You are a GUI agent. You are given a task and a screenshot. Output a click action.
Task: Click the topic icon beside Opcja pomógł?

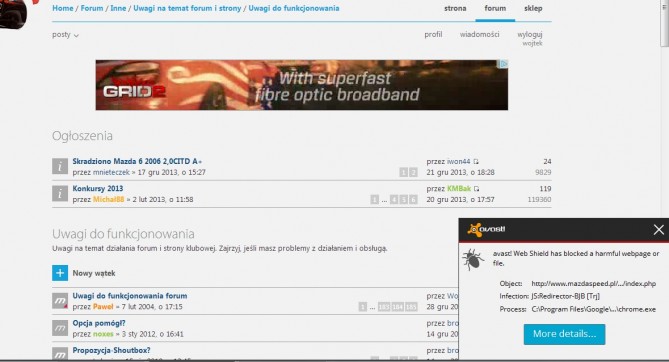[60, 328]
